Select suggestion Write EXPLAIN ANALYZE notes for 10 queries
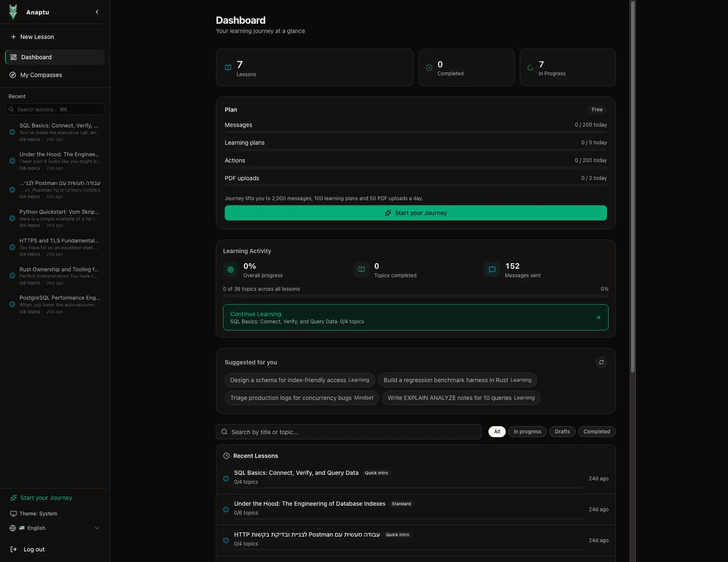Viewport: 728px width, 562px height. coord(461,398)
